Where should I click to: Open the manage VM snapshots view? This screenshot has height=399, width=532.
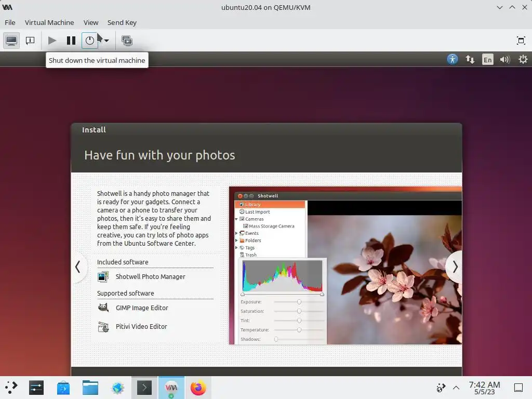(x=127, y=41)
